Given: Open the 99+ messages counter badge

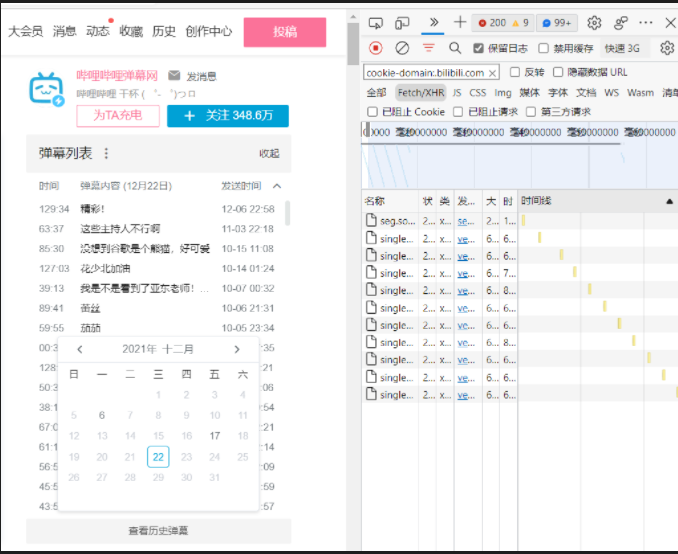Looking at the screenshot, I should (x=557, y=23).
